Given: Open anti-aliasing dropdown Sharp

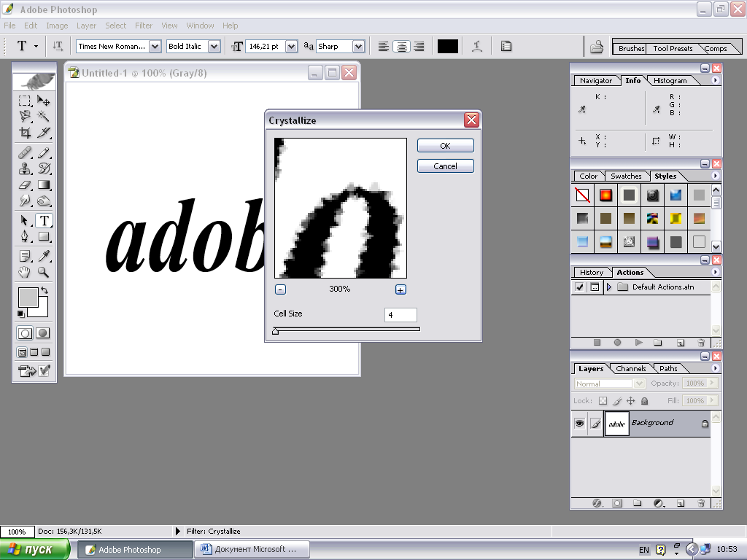Looking at the screenshot, I should pos(359,46).
